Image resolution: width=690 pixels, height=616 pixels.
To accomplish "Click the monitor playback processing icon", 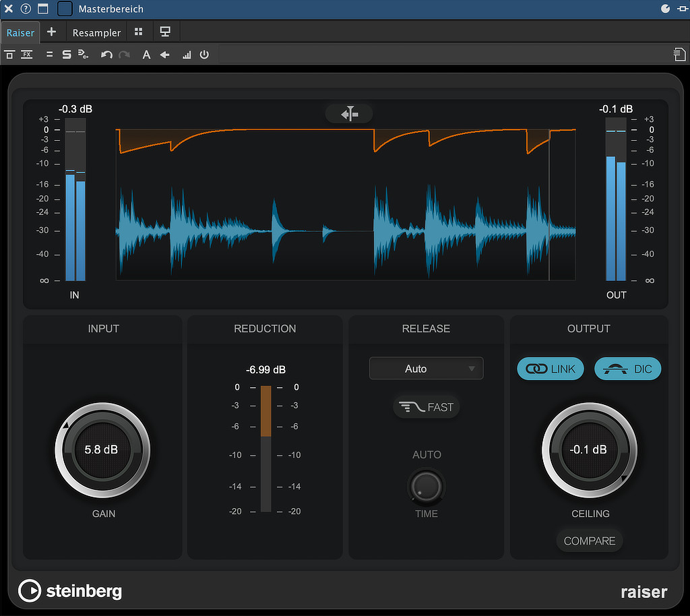I will click(x=165, y=32).
